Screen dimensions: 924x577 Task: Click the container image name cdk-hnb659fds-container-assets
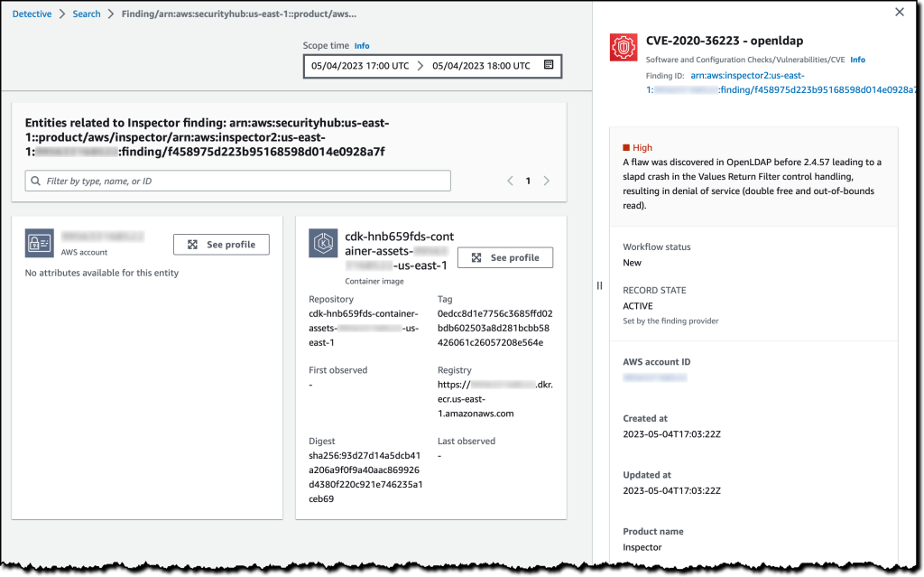pyautogui.click(x=399, y=251)
